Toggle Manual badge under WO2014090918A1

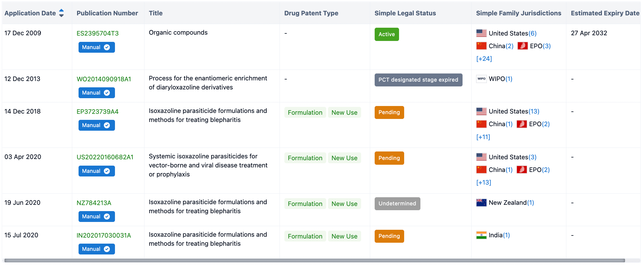tap(96, 93)
